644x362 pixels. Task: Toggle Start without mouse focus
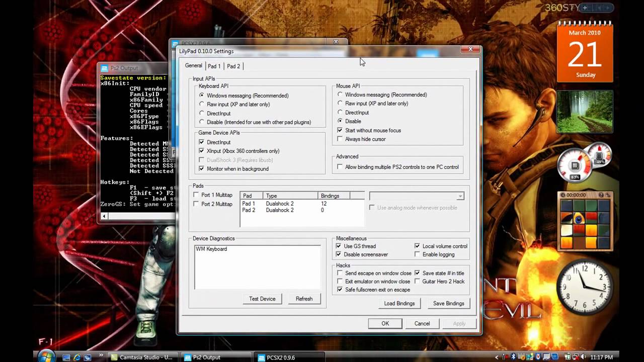pyautogui.click(x=369, y=130)
